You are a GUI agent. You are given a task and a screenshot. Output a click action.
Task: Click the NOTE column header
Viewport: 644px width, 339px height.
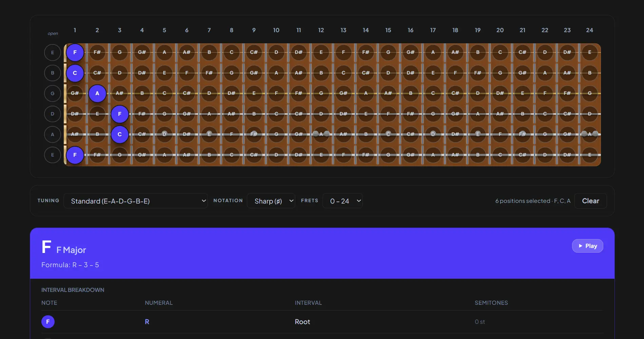click(49, 303)
